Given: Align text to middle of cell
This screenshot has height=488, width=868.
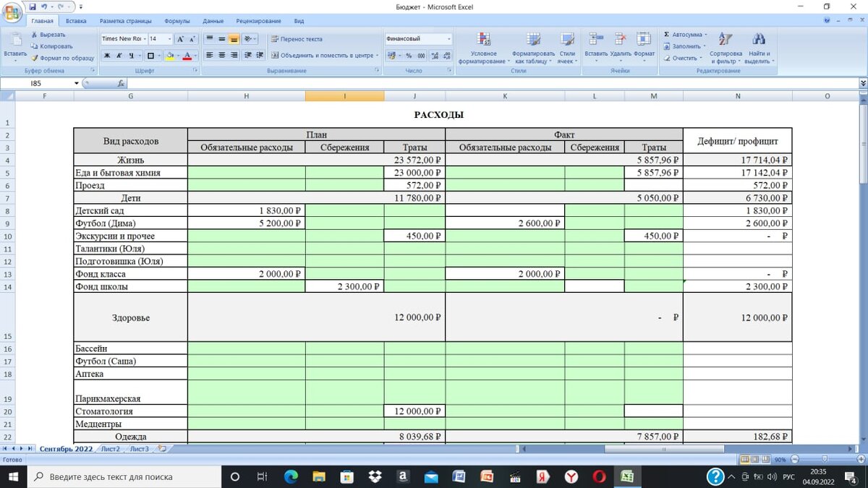Looking at the screenshot, I should pyautogui.click(x=221, y=39).
